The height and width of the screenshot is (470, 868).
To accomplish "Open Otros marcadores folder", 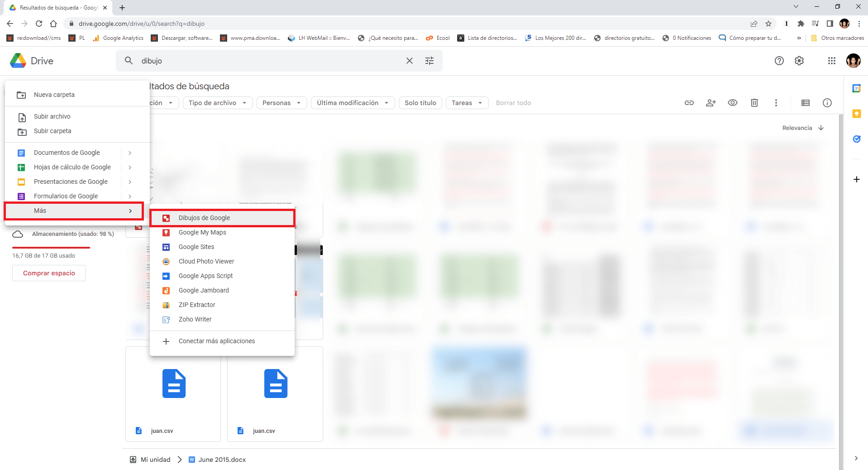I will [838, 38].
